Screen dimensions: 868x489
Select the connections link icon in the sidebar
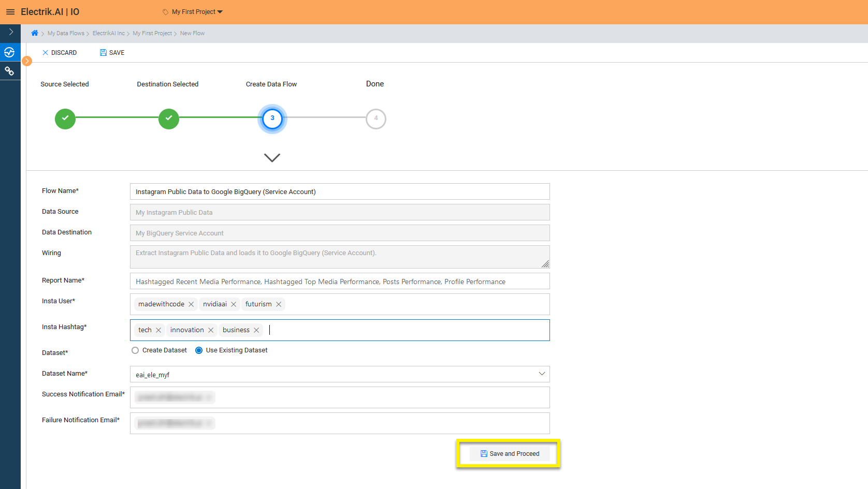pyautogui.click(x=10, y=70)
